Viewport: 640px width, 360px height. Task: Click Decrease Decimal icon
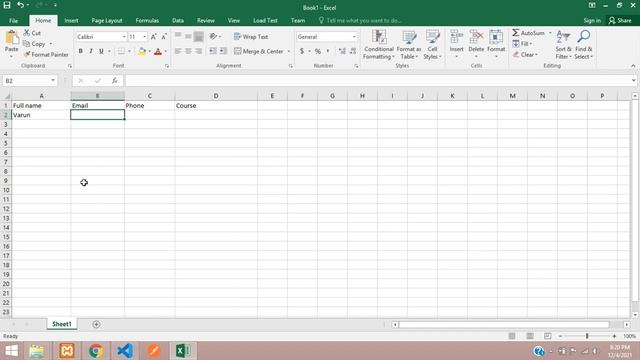(x=353, y=51)
